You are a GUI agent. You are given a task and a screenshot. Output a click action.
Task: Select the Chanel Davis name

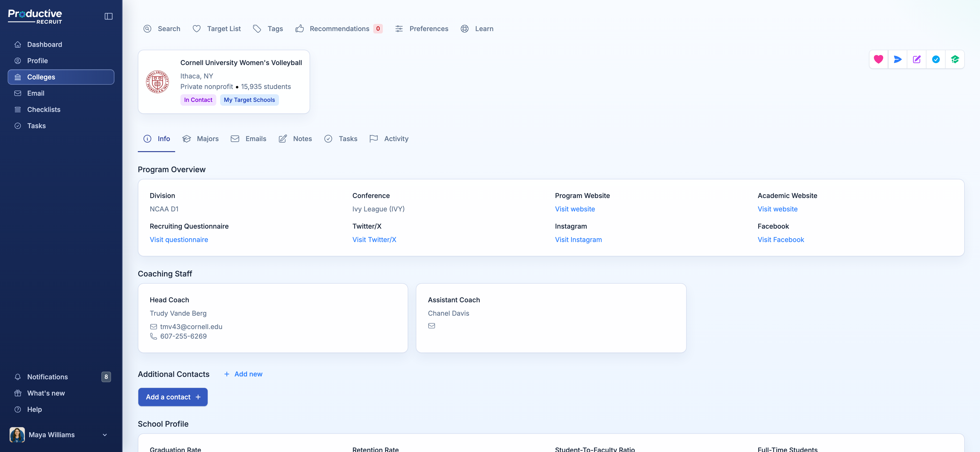click(449, 313)
